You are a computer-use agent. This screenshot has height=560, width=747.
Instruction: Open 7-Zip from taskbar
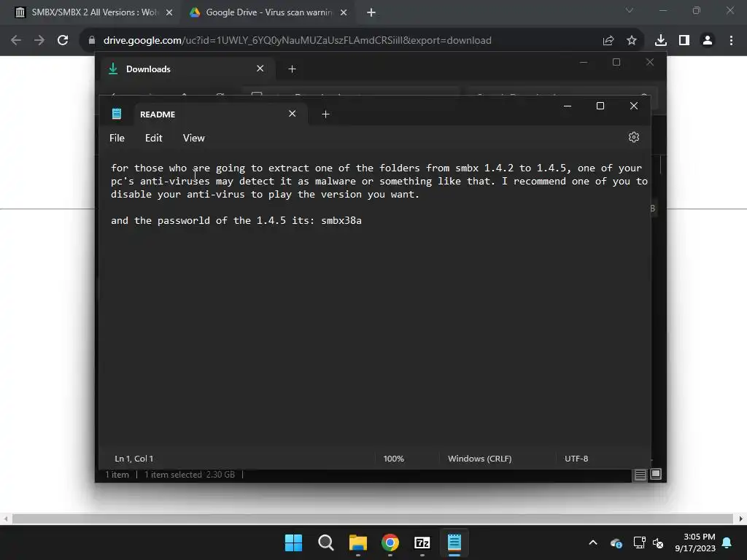(422, 542)
